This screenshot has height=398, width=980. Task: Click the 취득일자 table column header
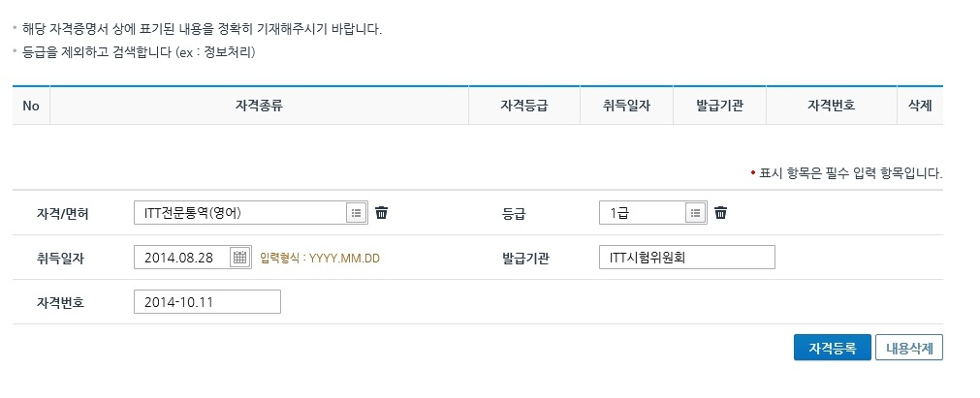coord(626,106)
